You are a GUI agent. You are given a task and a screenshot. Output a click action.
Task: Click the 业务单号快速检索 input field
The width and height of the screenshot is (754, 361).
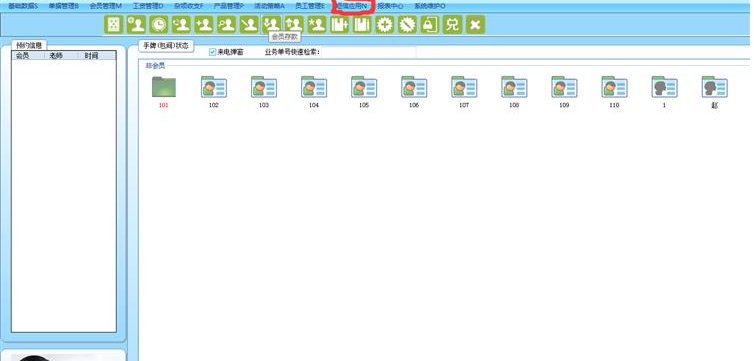369,52
